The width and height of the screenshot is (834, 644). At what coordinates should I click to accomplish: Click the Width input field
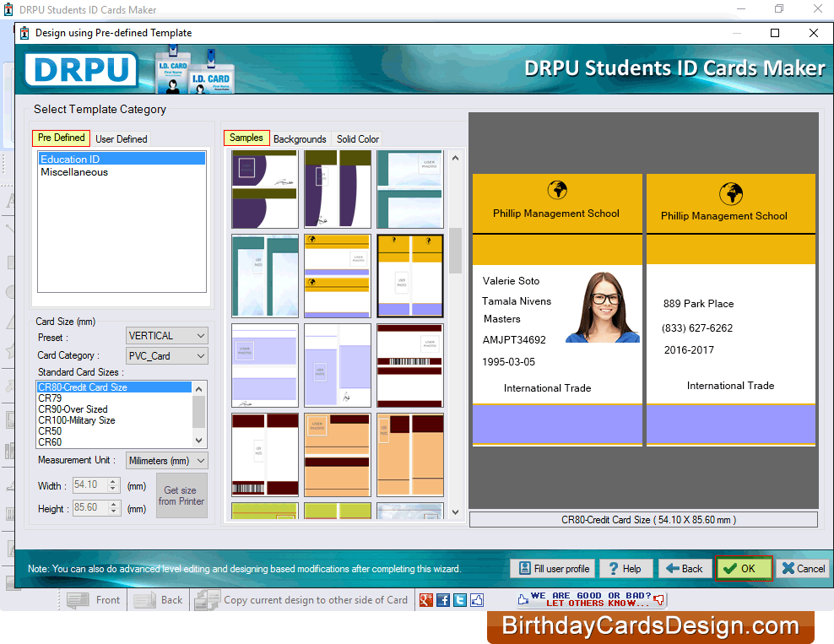[89, 485]
